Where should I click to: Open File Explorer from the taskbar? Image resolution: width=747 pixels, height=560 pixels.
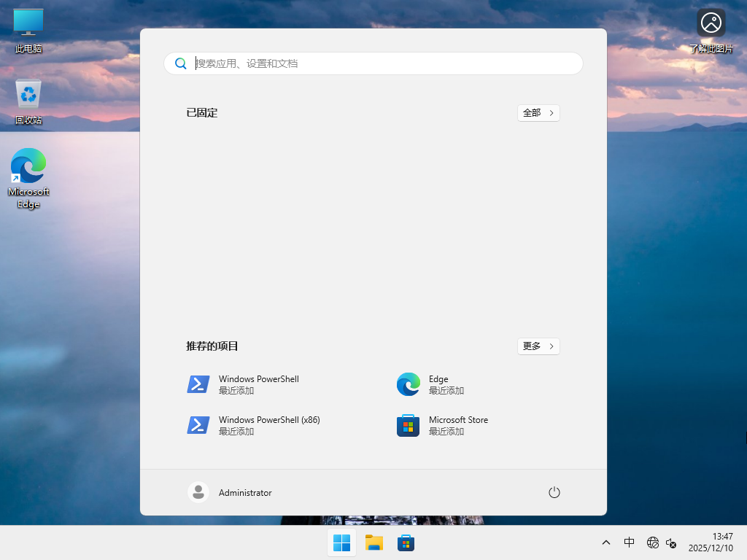click(373, 542)
